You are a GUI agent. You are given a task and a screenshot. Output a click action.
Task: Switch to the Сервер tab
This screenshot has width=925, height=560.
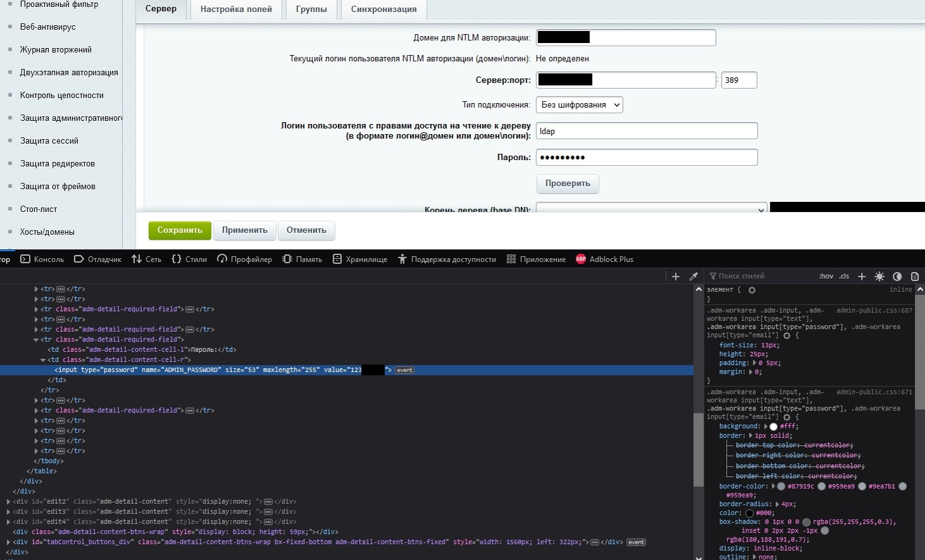point(161,9)
